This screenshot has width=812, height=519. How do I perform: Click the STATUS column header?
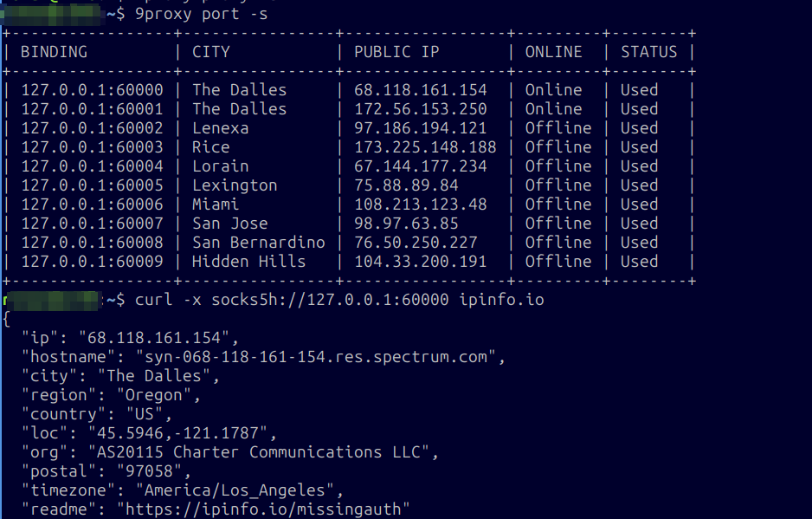(x=649, y=52)
